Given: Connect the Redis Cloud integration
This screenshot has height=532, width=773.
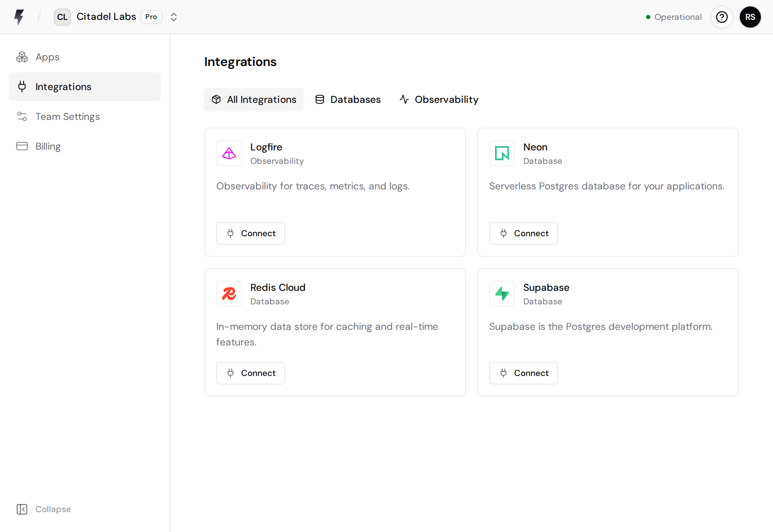Looking at the screenshot, I should 251,373.
